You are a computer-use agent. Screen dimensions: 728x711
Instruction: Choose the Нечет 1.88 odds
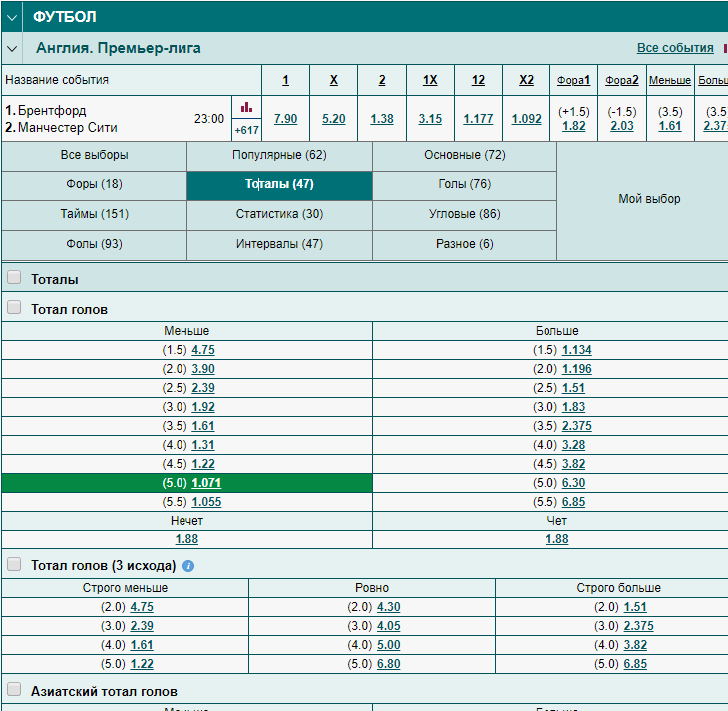click(x=186, y=539)
